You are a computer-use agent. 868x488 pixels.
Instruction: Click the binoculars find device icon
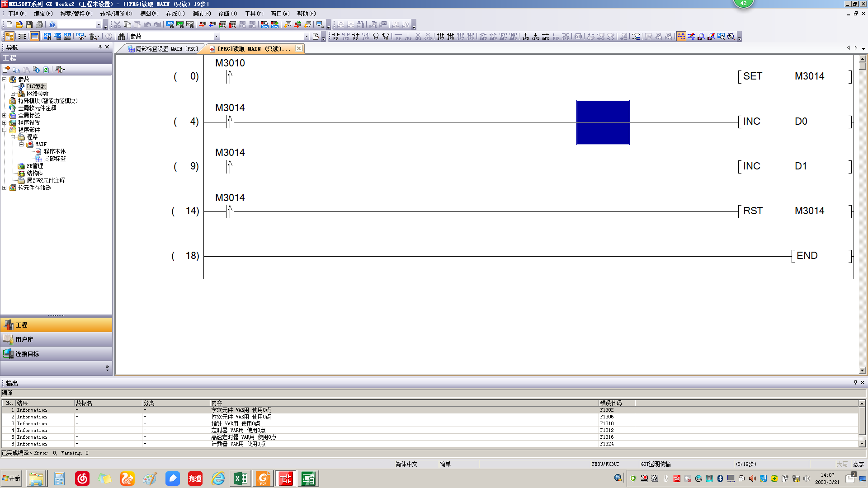point(122,37)
